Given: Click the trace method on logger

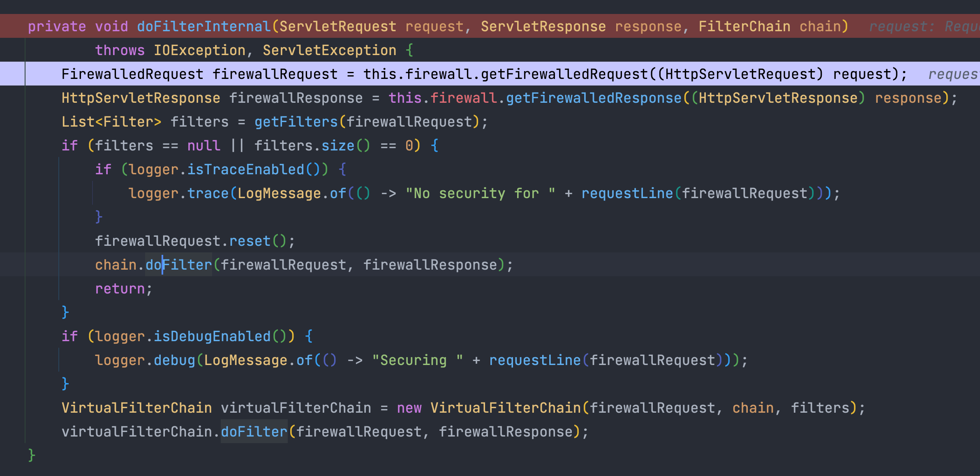Looking at the screenshot, I should click(208, 193).
